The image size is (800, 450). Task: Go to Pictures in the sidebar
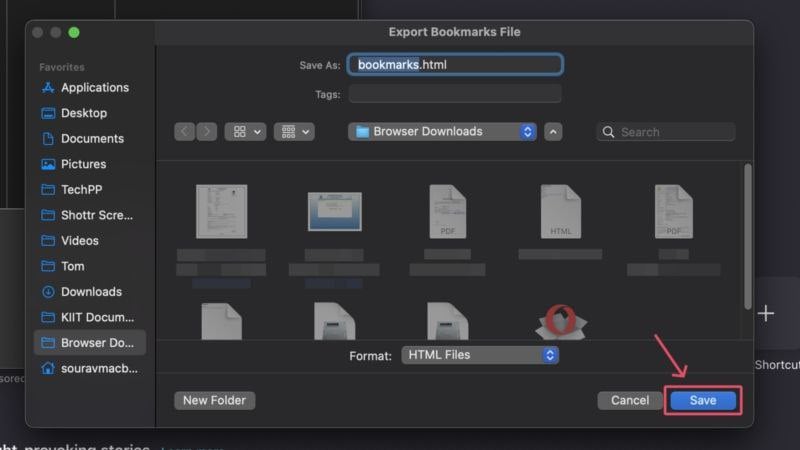point(90,164)
